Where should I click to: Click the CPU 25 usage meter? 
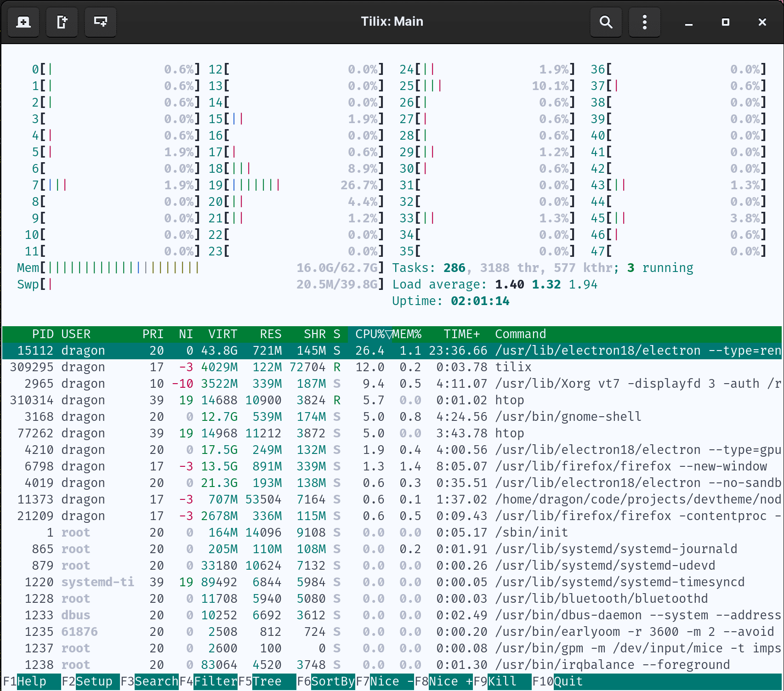pyautogui.click(x=487, y=86)
